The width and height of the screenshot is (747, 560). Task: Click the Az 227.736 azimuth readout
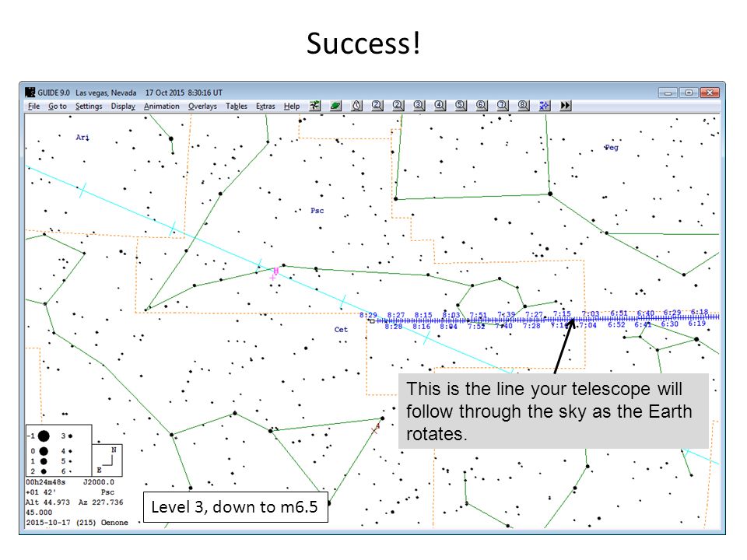click(x=100, y=502)
